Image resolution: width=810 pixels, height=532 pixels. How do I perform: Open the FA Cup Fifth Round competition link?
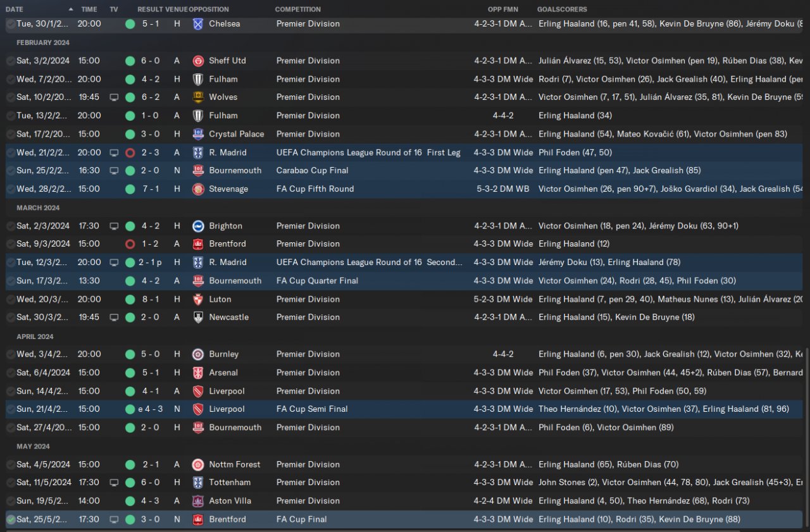tap(315, 189)
